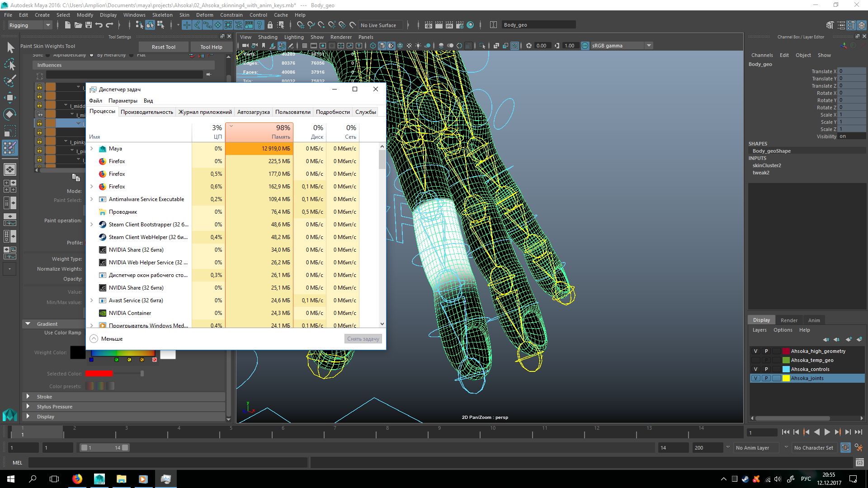Open the Rigging menu set dropdown

47,25
